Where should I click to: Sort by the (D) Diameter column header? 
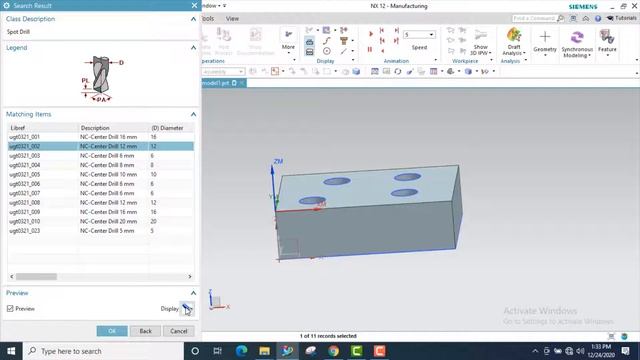[171, 128]
